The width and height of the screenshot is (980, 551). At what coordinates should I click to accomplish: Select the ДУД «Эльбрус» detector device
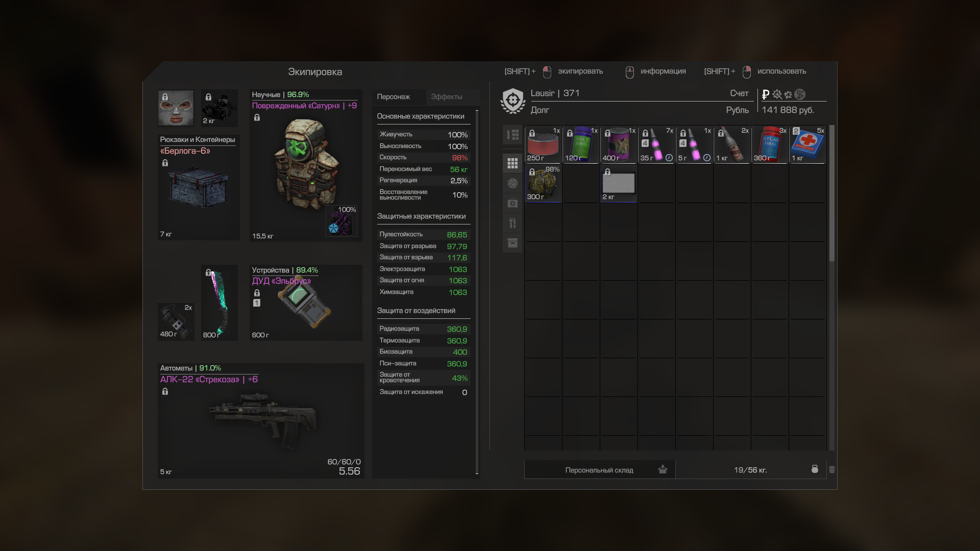(306, 303)
